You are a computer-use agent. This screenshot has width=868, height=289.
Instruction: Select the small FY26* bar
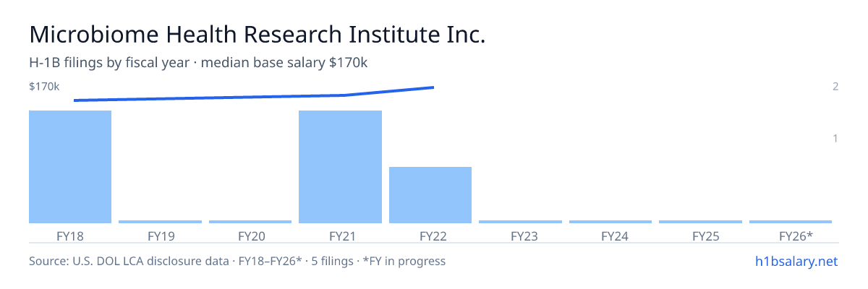(791, 222)
